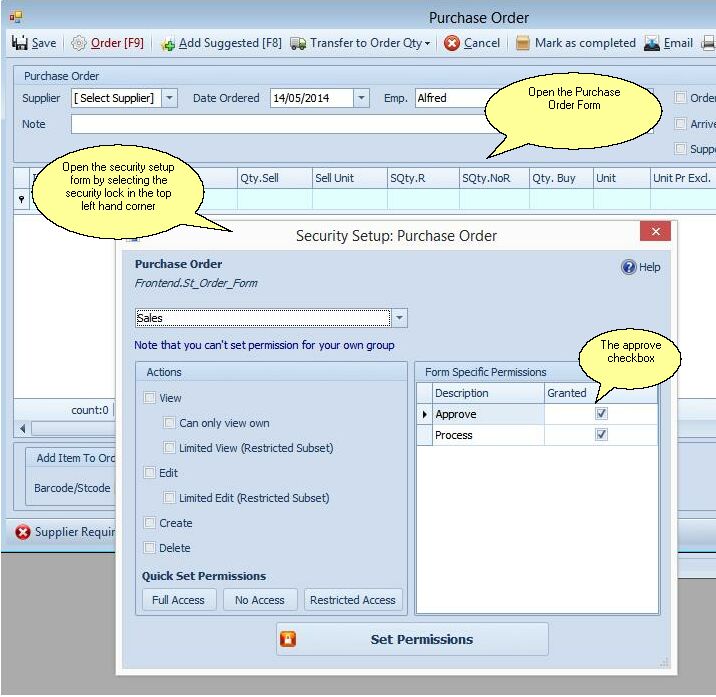Open the Select Supplier dropdown arrow
Viewport: 716px width, 697px height.
click(x=169, y=98)
